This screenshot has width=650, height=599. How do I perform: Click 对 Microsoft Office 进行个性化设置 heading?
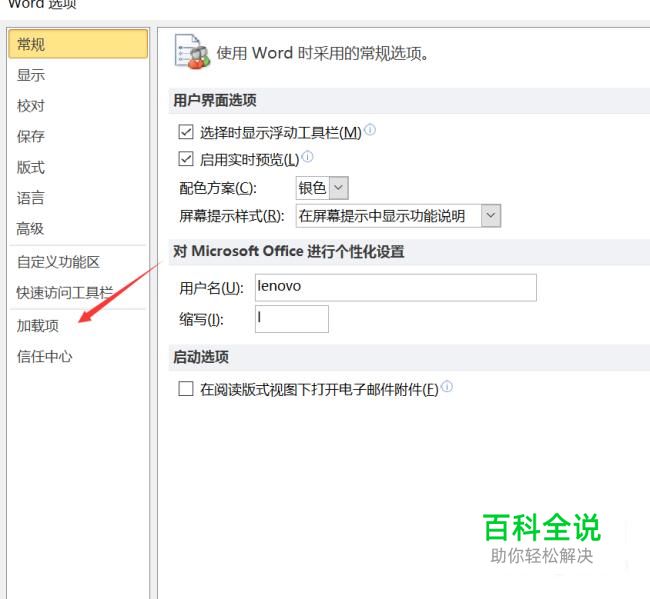(x=289, y=251)
